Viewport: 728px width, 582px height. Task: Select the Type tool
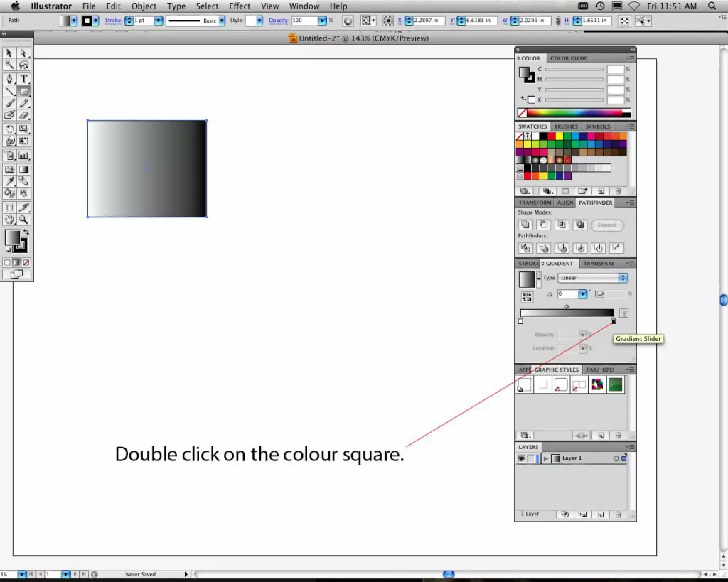(x=24, y=79)
